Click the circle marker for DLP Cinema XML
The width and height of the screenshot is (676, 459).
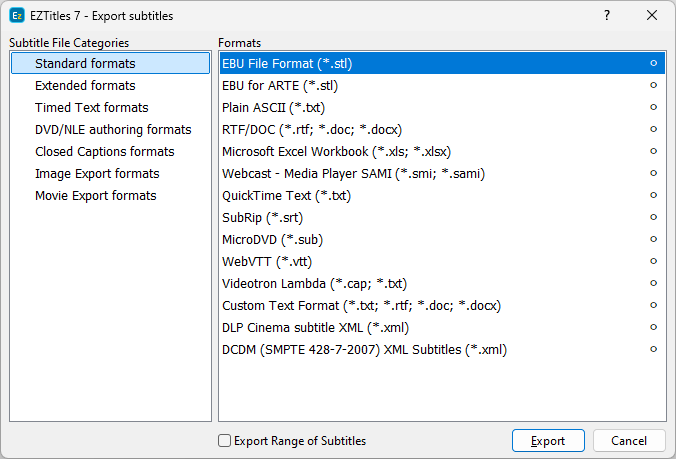point(653,328)
